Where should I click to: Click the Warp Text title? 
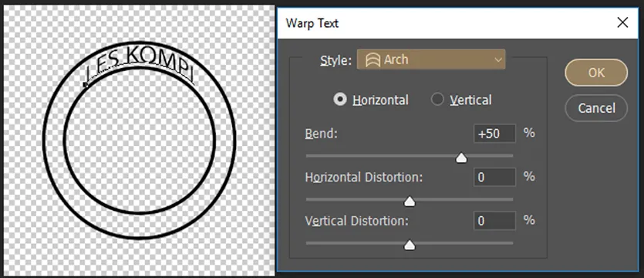[312, 23]
